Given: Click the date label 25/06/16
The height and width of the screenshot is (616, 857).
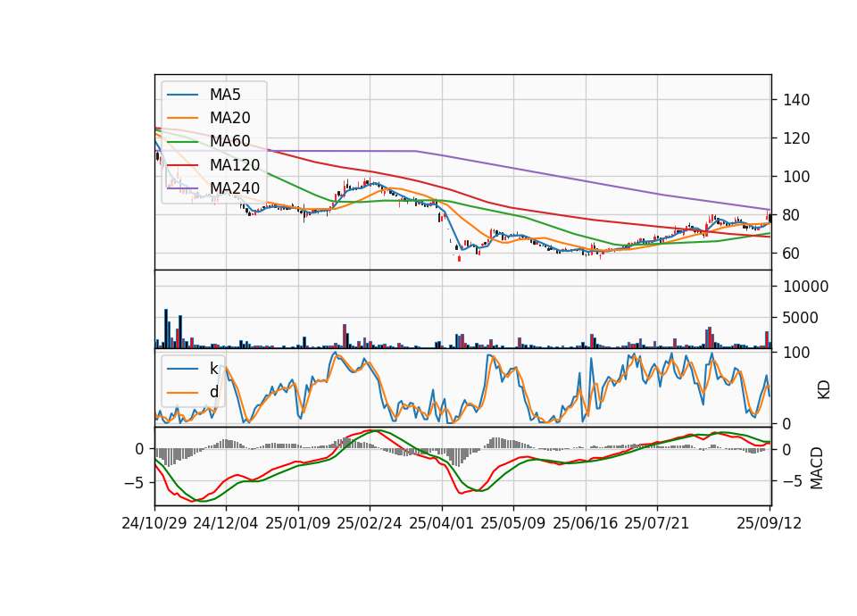Looking at the screenshot, I should [x=586, y=523].
